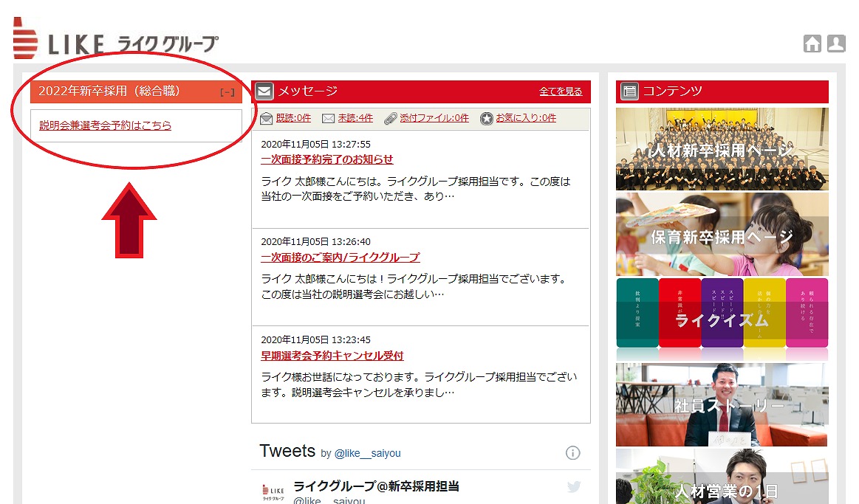Open 説明会兼選考会予約はこちら link
The width and height of the screenshot is (859, 504).
105,125
